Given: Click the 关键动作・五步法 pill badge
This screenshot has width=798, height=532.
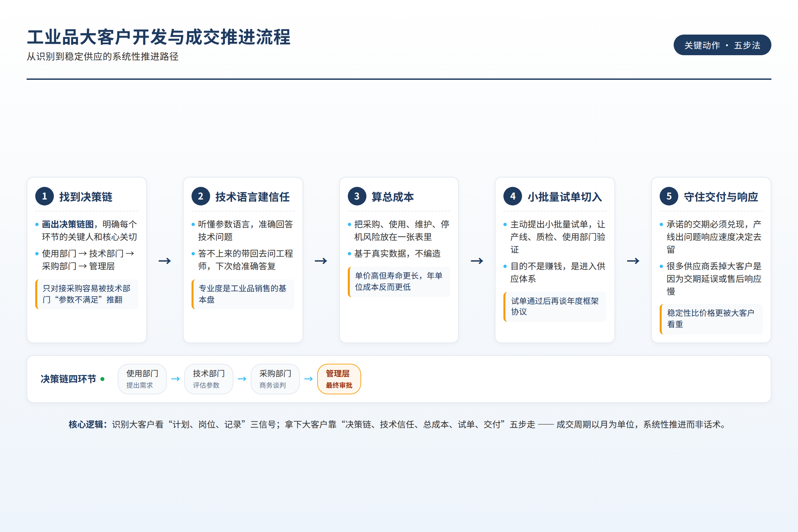Looking at the screenshot, I should (722, 45).
